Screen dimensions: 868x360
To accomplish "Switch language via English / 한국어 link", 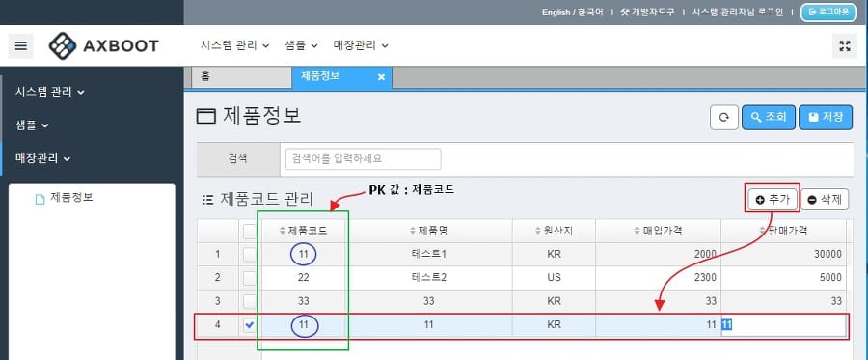I will [572, 13].
